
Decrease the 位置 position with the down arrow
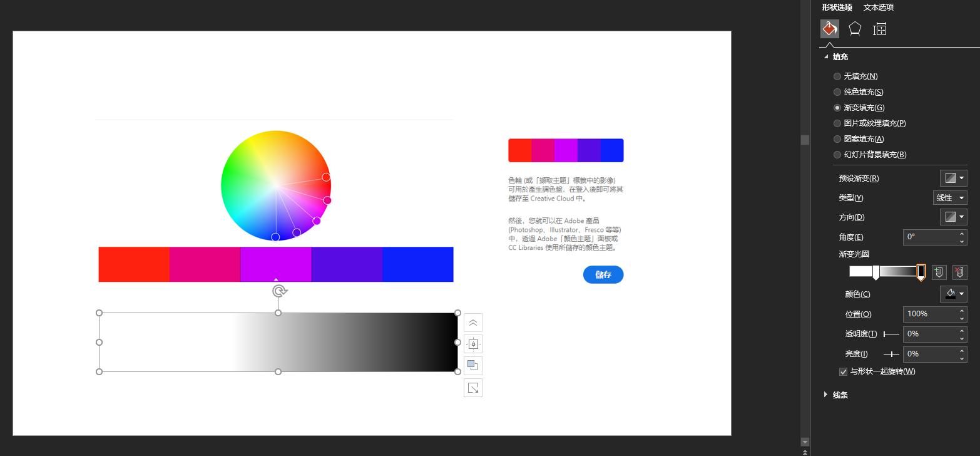(x=962, y=318)
